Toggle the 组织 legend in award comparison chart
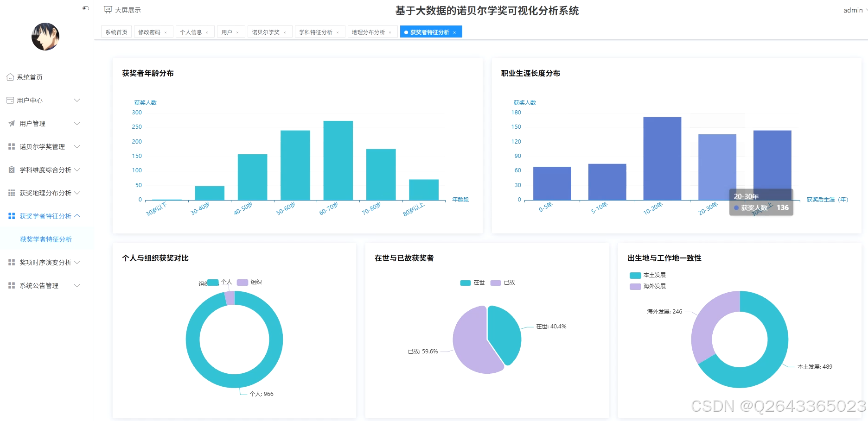The image size is (868, 421). coord(249,282)
